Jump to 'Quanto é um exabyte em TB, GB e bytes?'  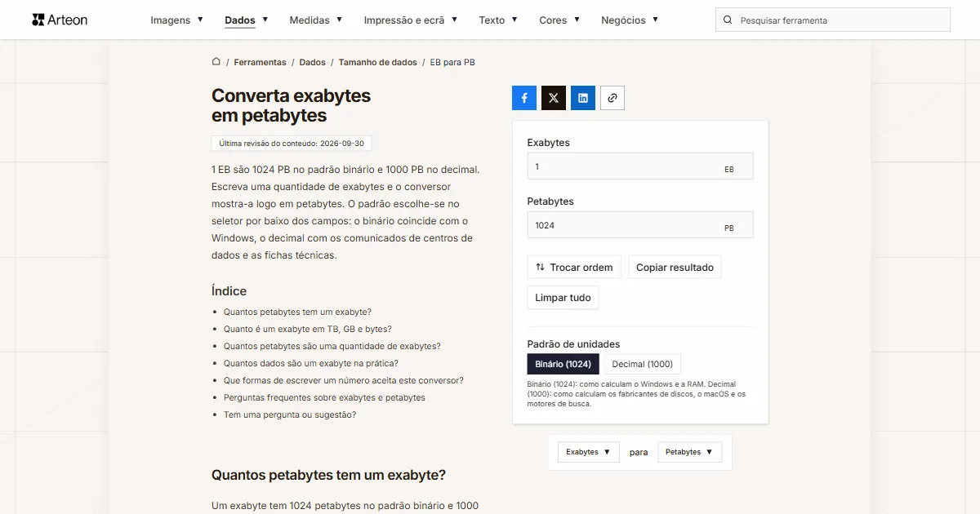tap(308, 329)
